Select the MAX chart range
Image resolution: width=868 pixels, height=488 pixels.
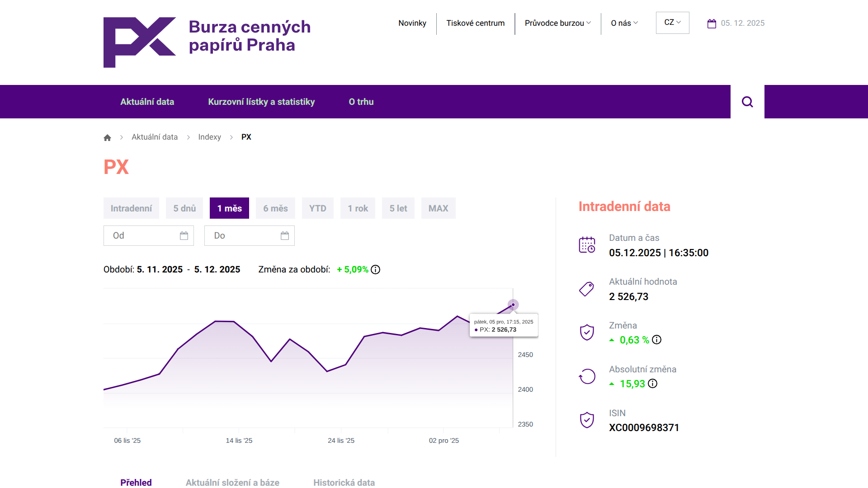point(439,208)
